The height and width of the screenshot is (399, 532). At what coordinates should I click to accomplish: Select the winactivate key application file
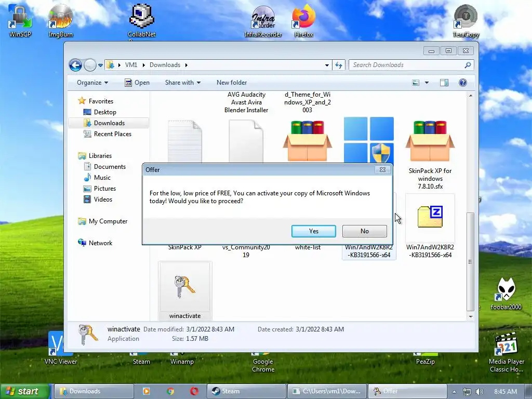[x=185, y=291]
